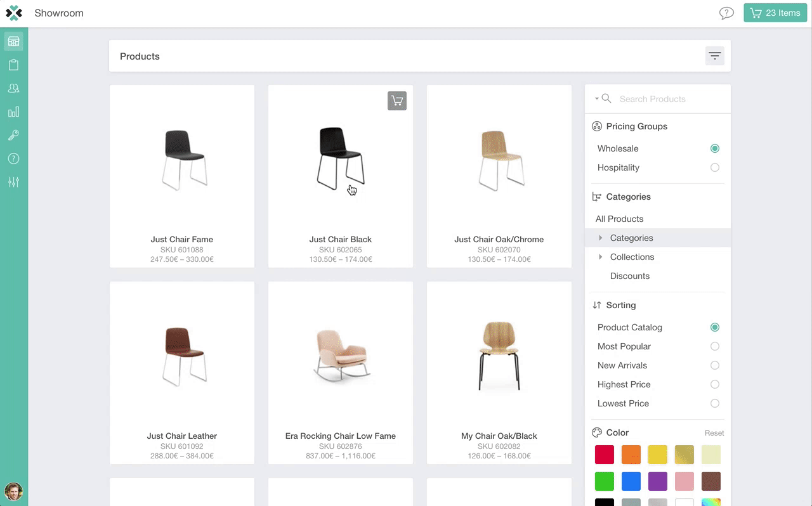Select All Products category
This screenshot has width=812, height=506.
(x=619, y=219)
